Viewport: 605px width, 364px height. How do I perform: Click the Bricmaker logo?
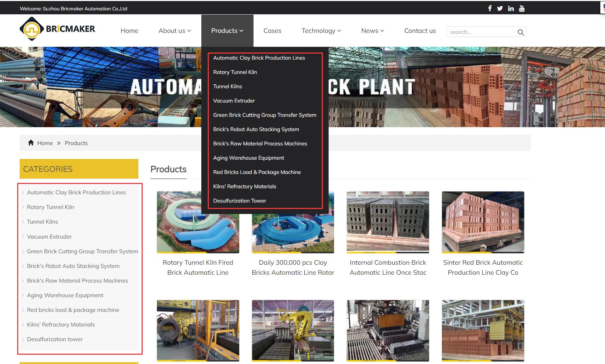pyautogui.click(x=58, y=29)
